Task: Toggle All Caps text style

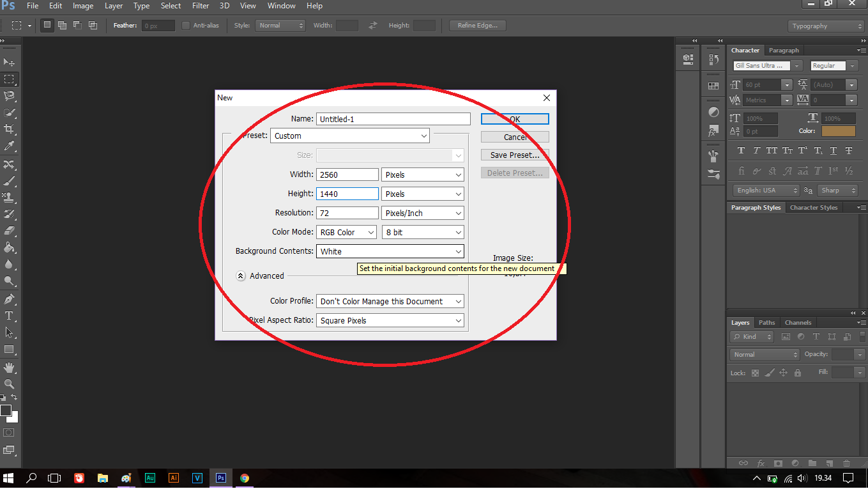Action: 772,151
